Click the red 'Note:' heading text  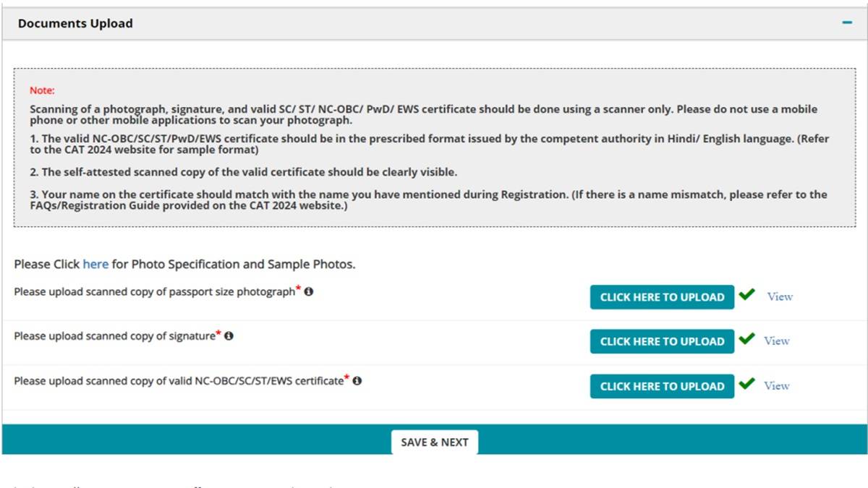[x=42, y=91]
